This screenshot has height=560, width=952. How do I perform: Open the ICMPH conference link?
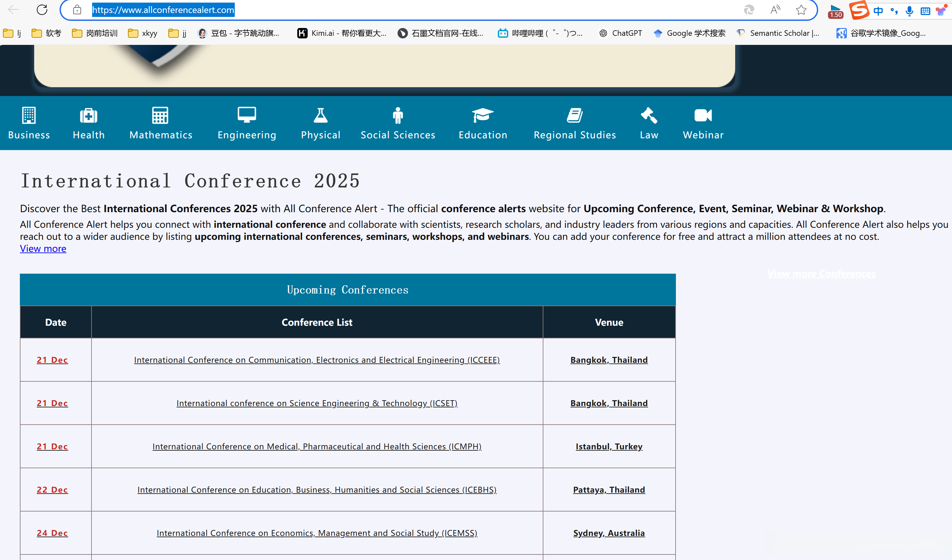click(x=316, y=446)
